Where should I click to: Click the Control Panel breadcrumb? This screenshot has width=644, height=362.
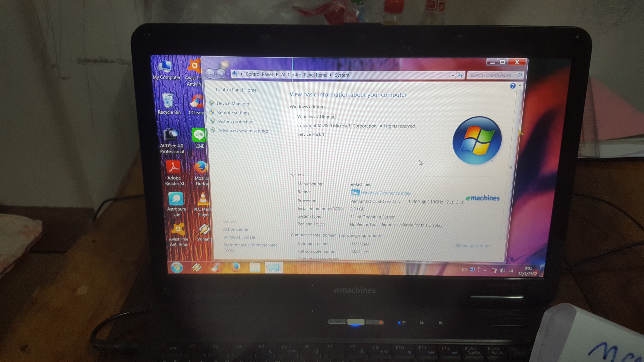coord(259,74)
